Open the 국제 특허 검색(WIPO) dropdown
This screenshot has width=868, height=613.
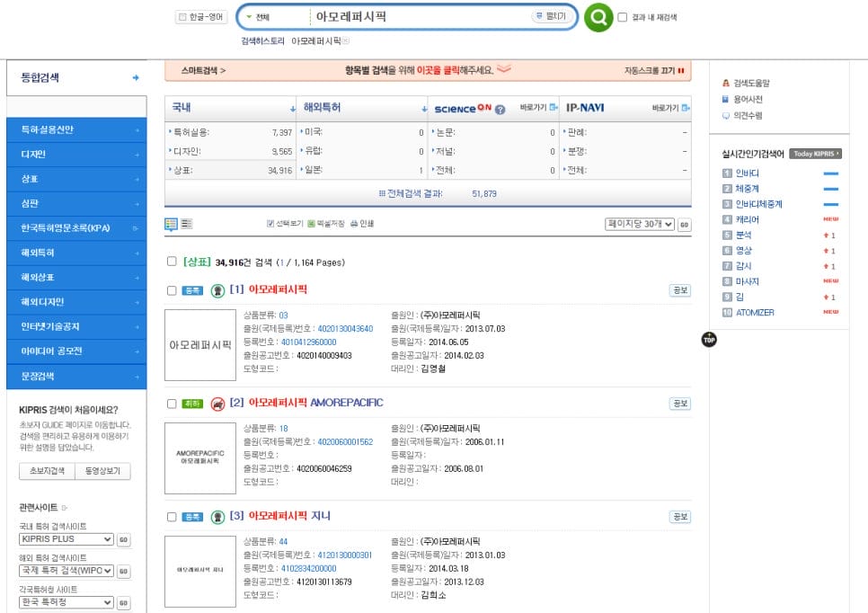[x=66, y=571]
